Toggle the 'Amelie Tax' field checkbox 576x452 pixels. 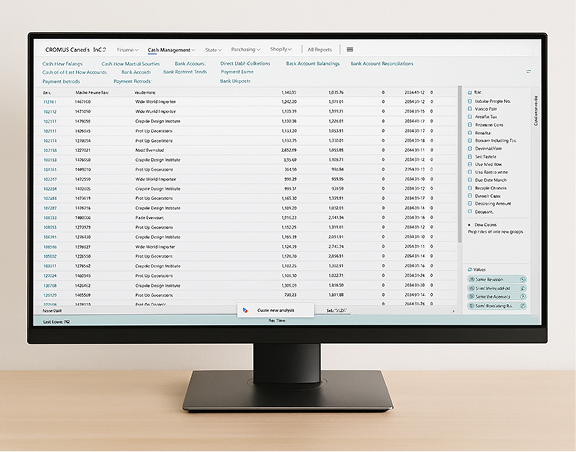tap(470, 116)
